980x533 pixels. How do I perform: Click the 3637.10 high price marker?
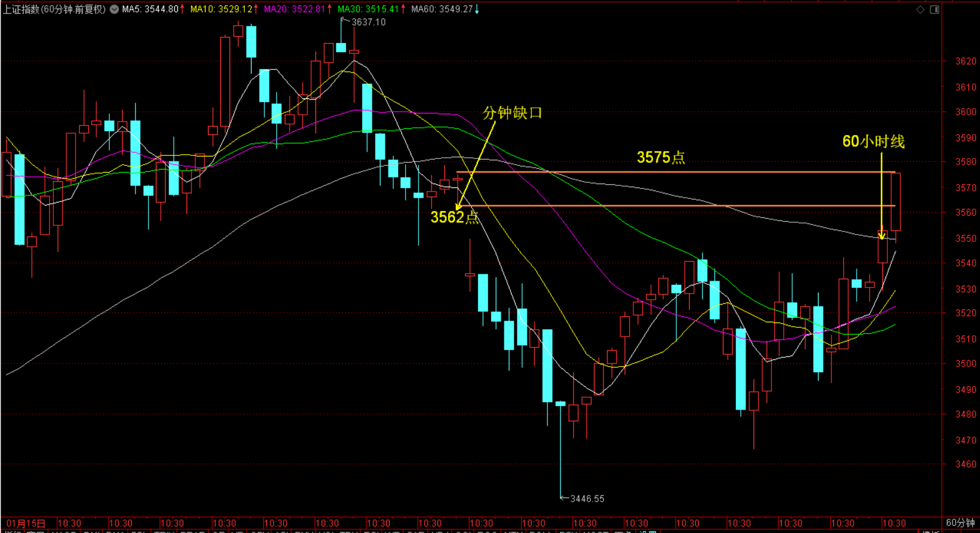(368, 22)
